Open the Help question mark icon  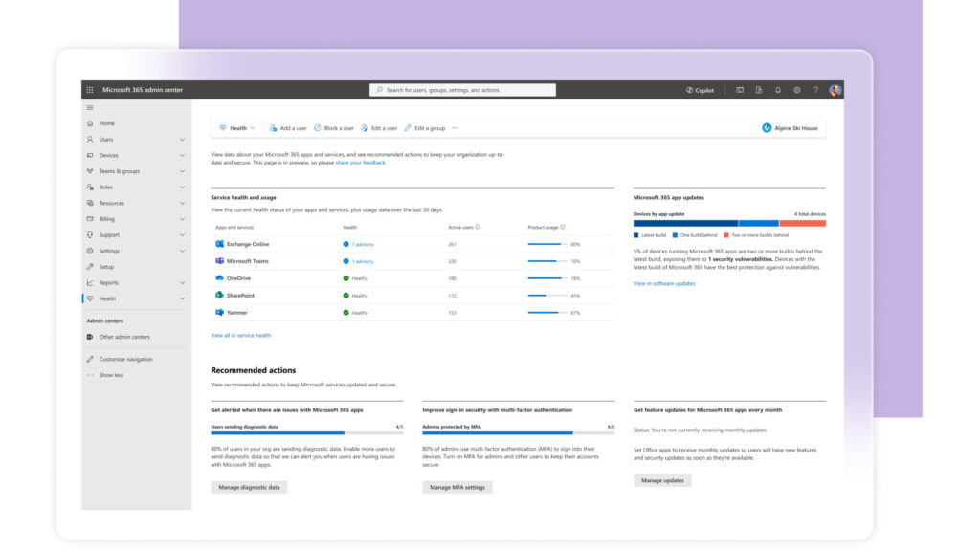pos(815,89)
